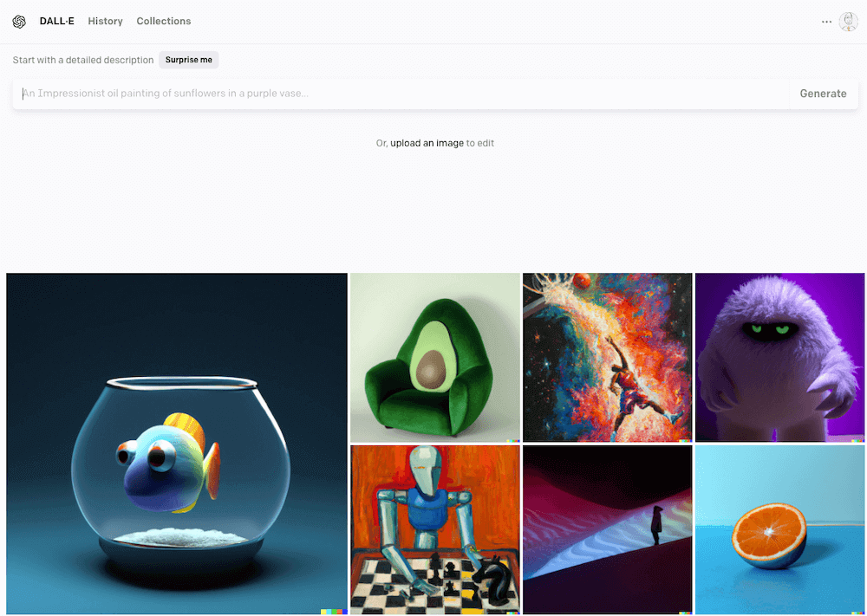Click the OpenAI logo icon
This screenshot has width=867, height=616.
coord(19,22)
